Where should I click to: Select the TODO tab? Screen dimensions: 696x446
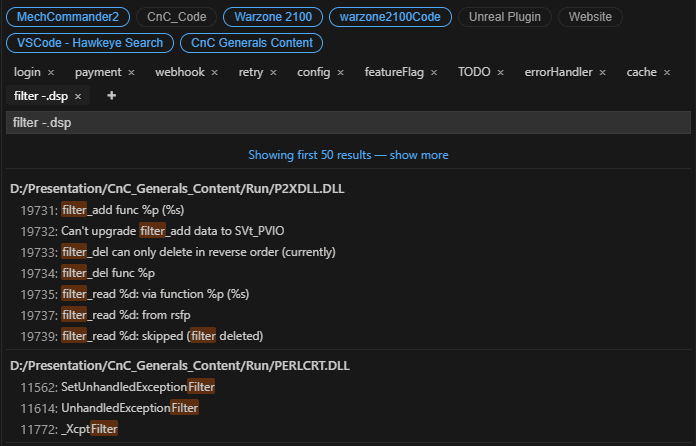[x=474, y=72]
